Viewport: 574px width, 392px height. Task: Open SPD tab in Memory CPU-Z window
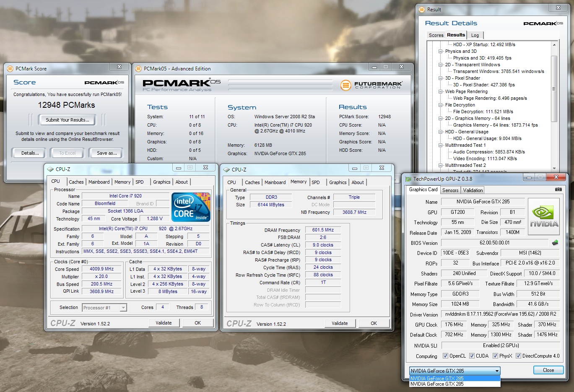316,182
